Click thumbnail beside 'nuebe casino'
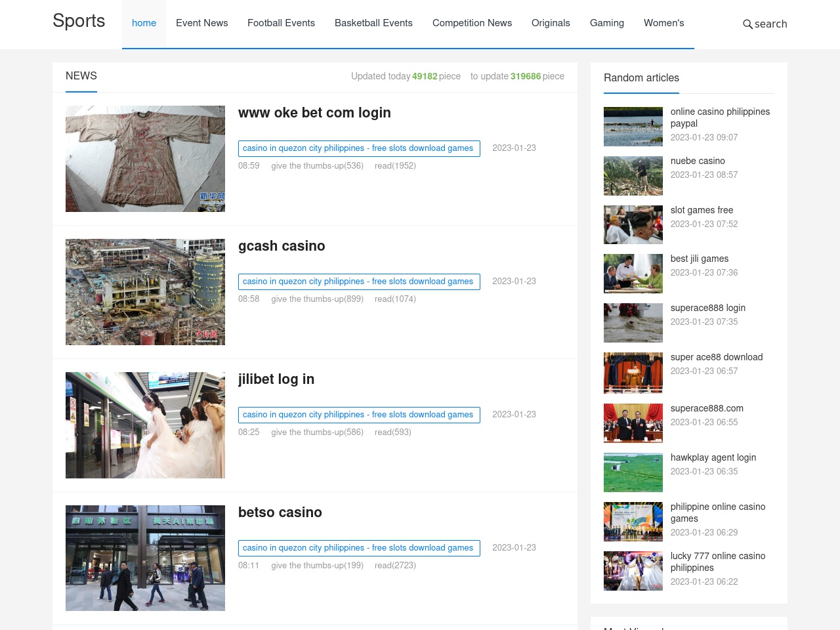 pyautogui.click(x=633, y=176)
